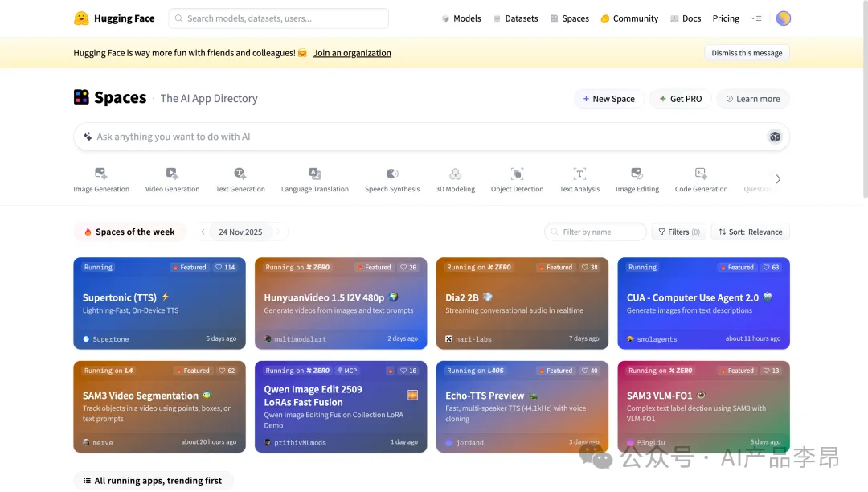Go to the Datasets navigation item
The image size is (868, 492).
click(x=515, y=18)
